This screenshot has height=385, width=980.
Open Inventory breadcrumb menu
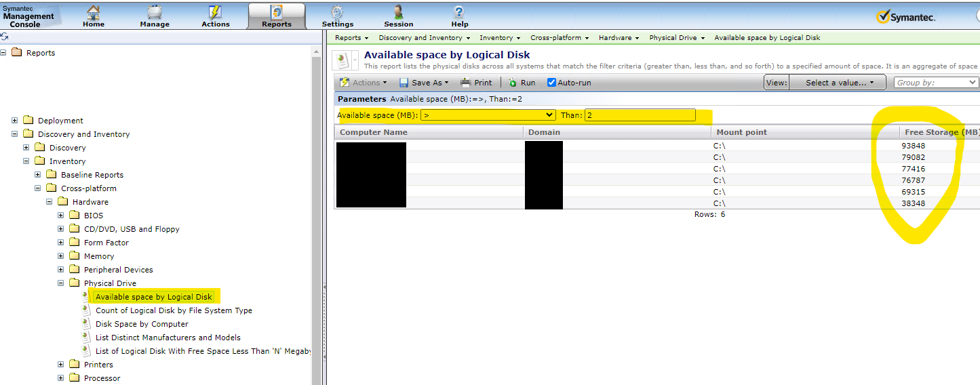coord(500,38)
